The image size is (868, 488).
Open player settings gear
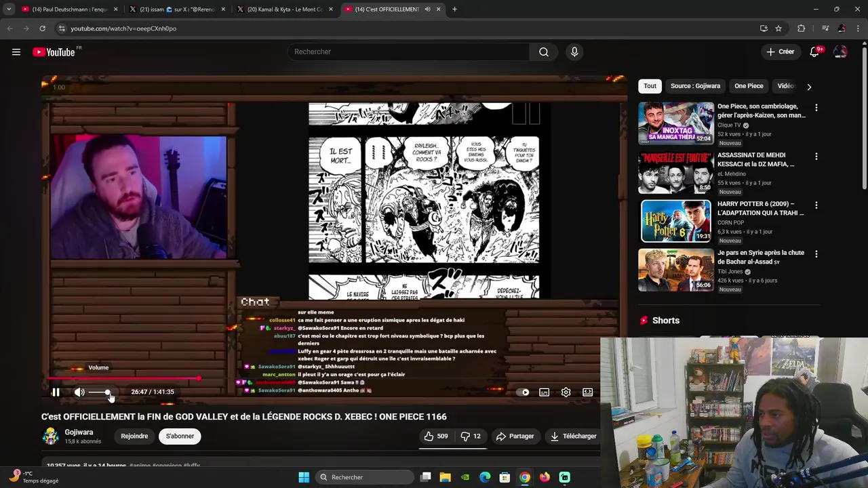(566, 392)
